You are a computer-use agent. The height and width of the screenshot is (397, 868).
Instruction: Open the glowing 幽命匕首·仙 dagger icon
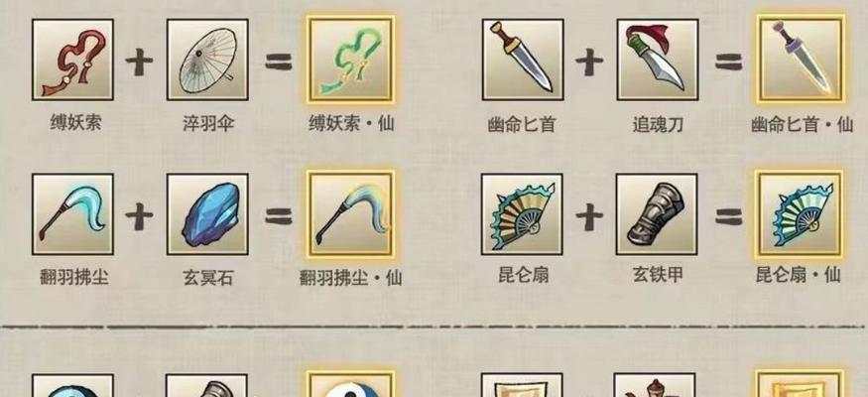801,60
